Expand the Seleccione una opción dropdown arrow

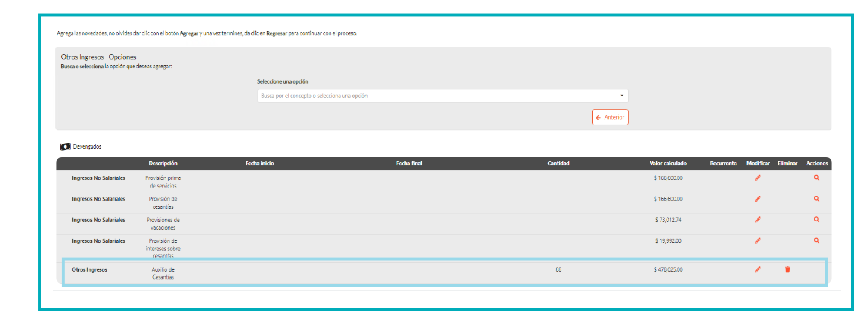coord(622,96)
